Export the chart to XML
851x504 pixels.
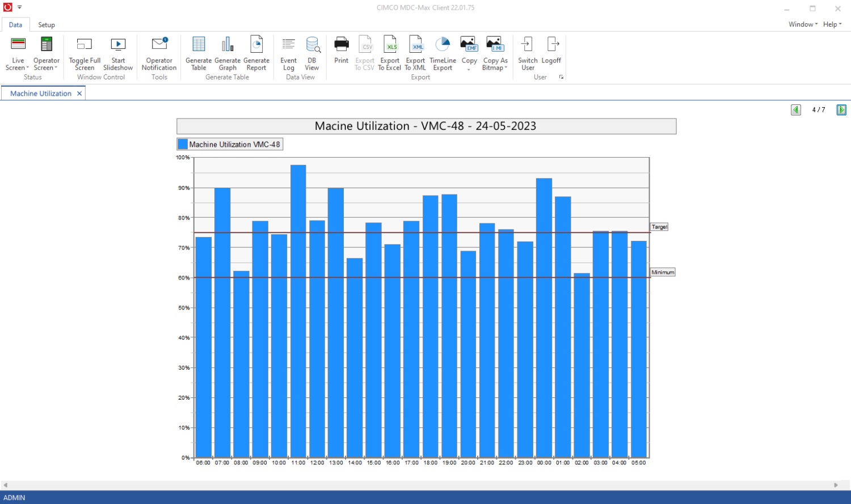tap(415, 54)
